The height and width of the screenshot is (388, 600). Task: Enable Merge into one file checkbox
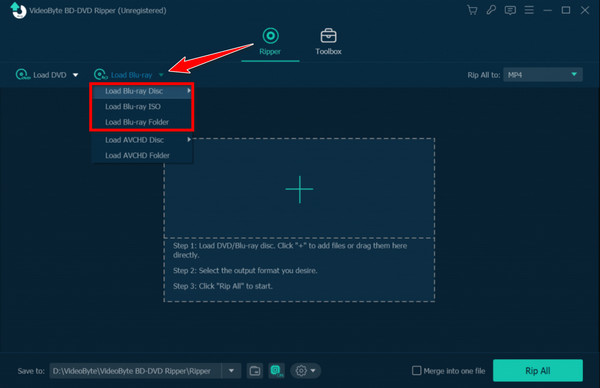[417, 370]
